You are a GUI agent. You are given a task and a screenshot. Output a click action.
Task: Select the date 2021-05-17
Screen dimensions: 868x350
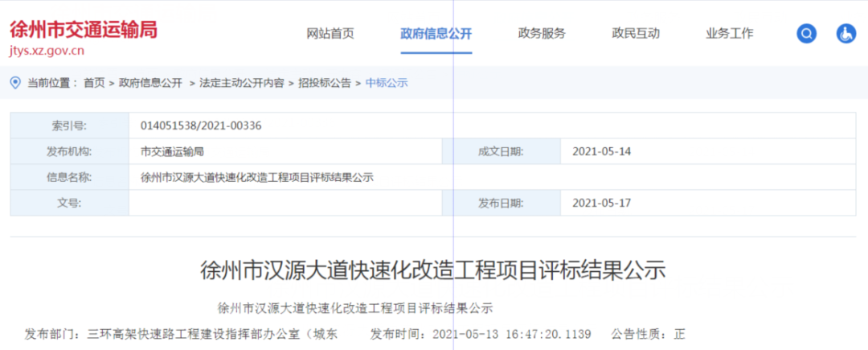602,203
